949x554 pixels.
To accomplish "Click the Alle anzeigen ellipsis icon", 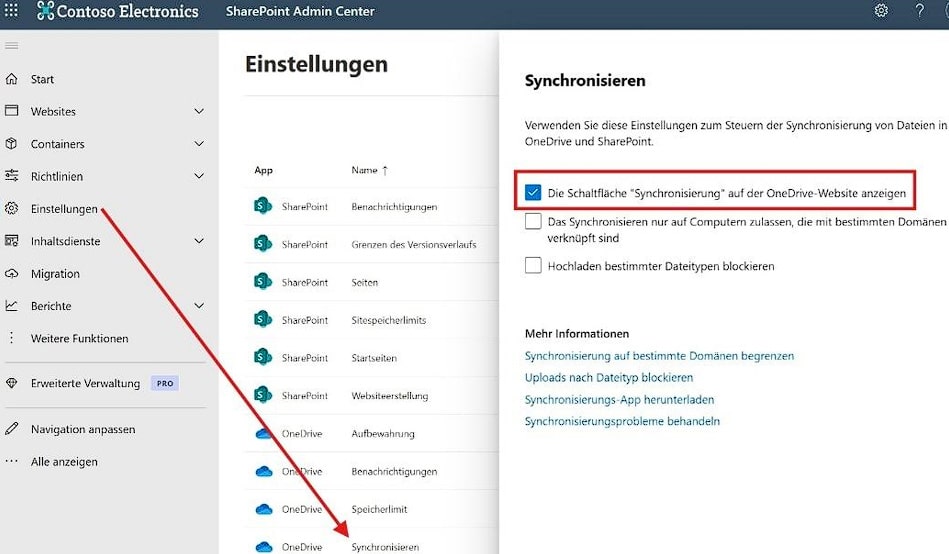I will coord(11,461).
